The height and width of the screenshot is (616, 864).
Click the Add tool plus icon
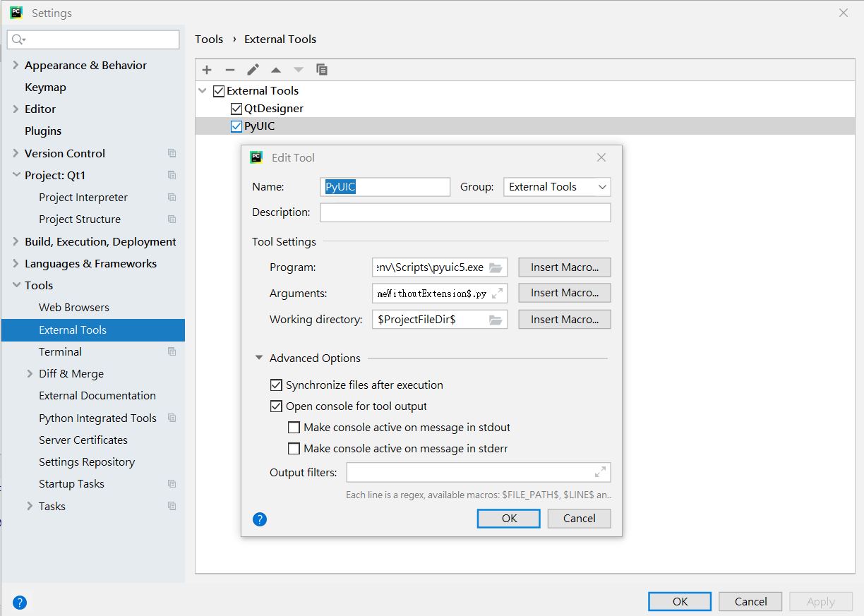point(207,70)
